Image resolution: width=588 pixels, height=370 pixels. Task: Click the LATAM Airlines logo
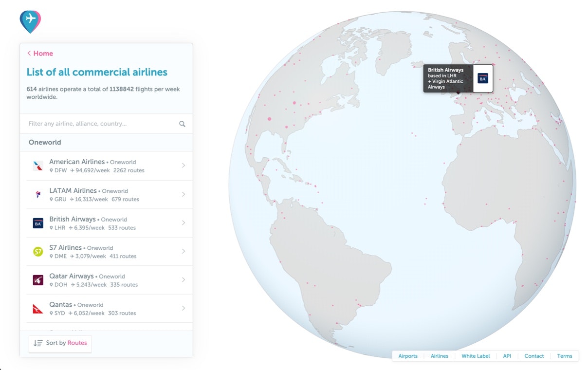38,194
